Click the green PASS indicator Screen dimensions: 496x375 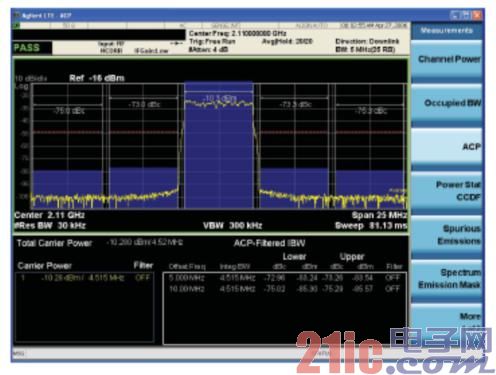coord(27,48)
